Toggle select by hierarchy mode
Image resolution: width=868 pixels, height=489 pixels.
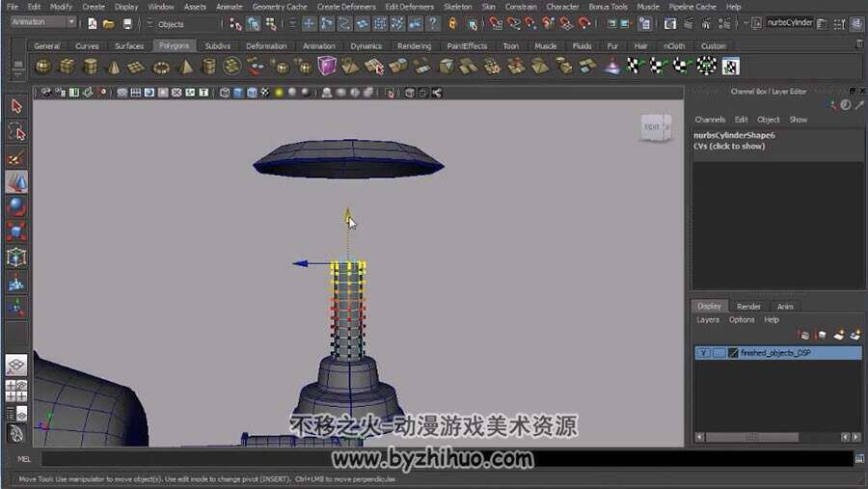[235, 24]
